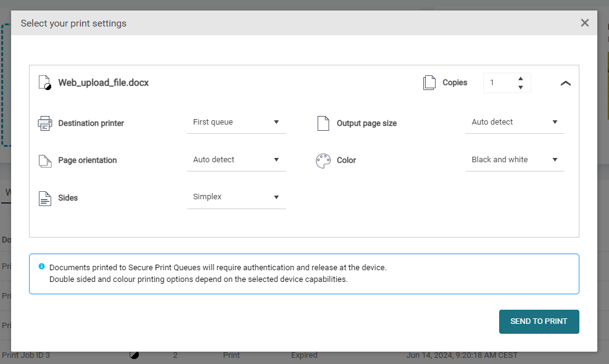This screenshot has width=609, height=364.
Task: Click the Output page size icon
Action: (x=323, y=123)
